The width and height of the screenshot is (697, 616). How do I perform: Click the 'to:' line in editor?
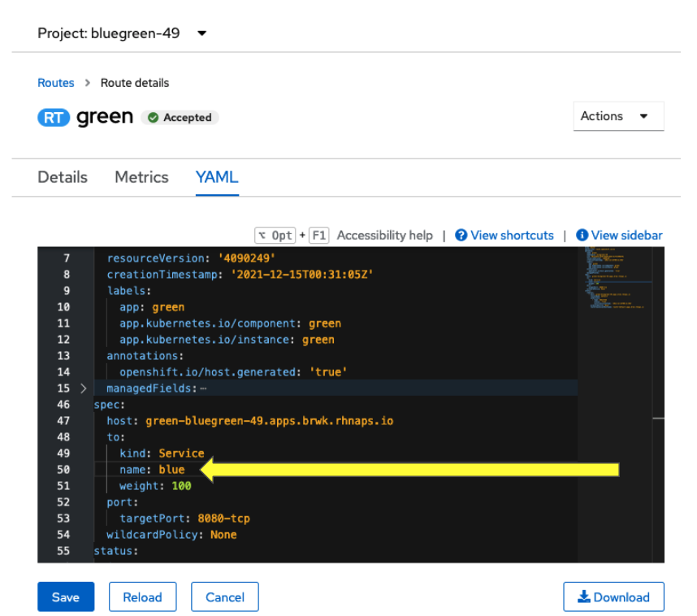[x=115, y=437]
